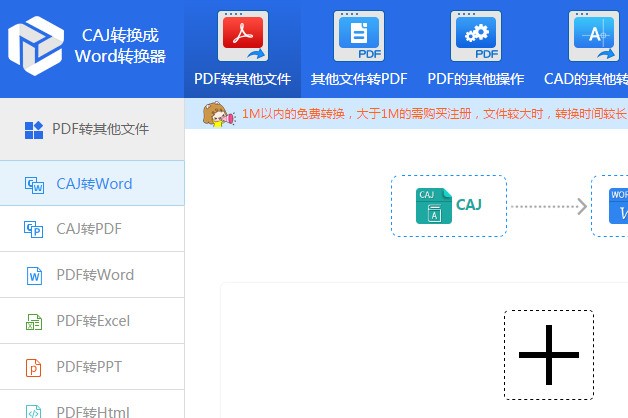Screen dimensions: 628x418
Task: Click the CAJ转换成Word转换器 cube logo
Action: click(36, 46)
